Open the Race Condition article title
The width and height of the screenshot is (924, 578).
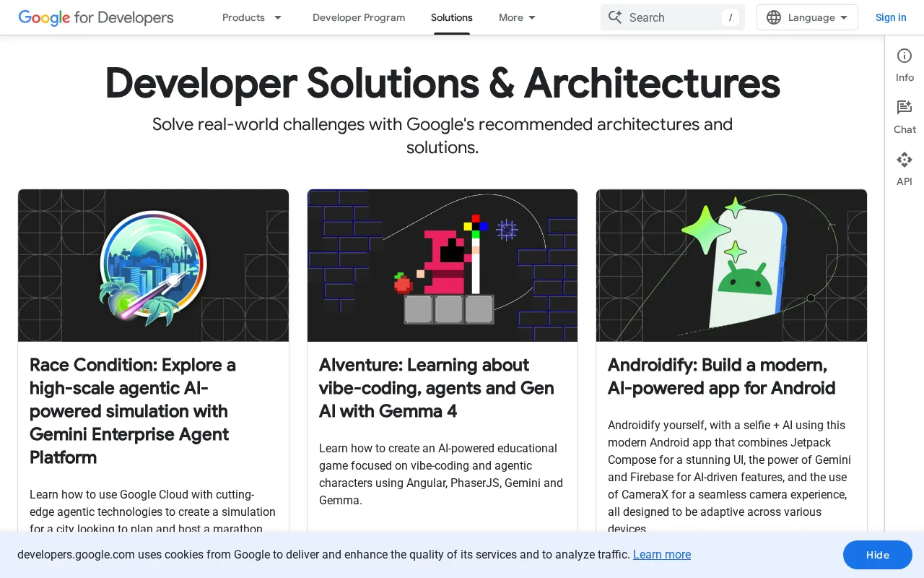tap(133, 411)
